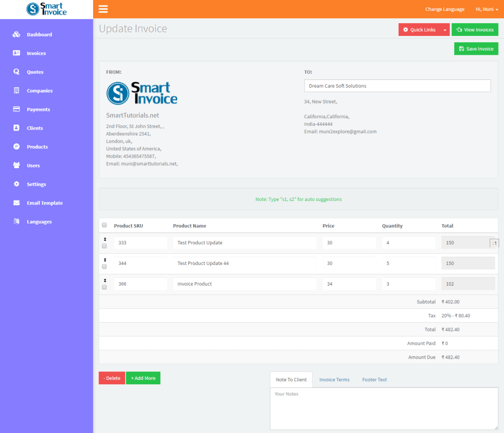This screenshot has height=433, width=504.
Task: Click Change Language in the top bar
Action: 444,9
